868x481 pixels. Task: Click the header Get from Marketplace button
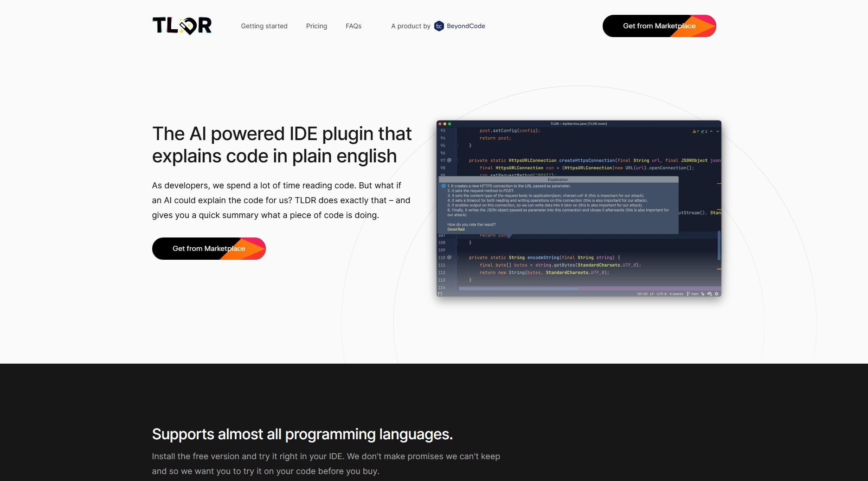[659, 26]
